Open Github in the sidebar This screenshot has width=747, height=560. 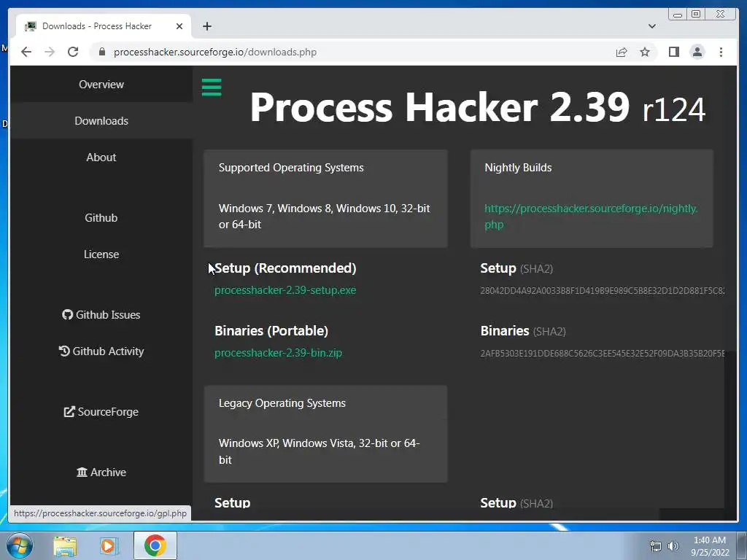point(101,217)
